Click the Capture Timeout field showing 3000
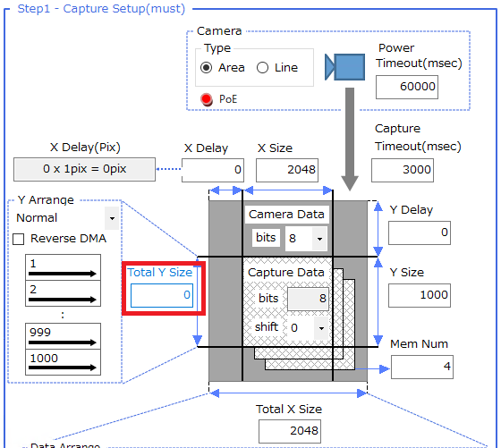Image resolution: width=501 pixels, height=448 pixels. [403, 170]
